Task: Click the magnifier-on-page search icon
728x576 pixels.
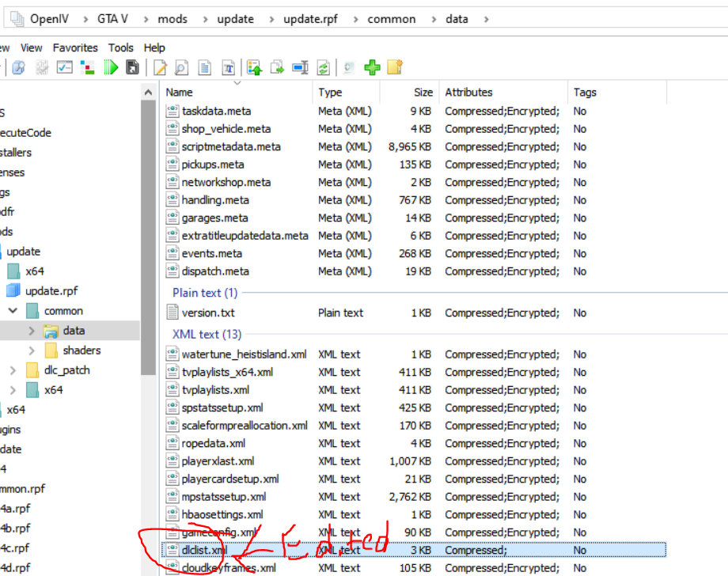Action: [x=182, y=68]
